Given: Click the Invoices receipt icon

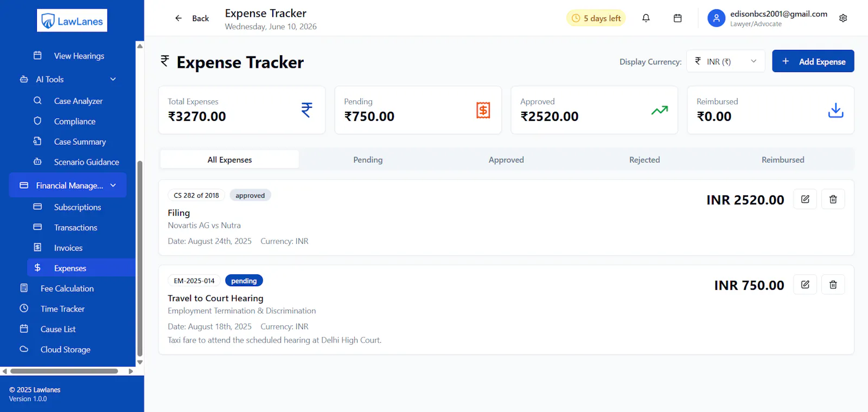Looking at the screenshot, I should tap(37, 247).
